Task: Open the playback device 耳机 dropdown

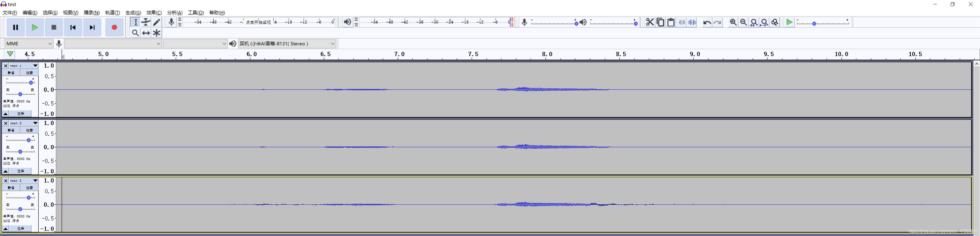Action: [287, 43]
